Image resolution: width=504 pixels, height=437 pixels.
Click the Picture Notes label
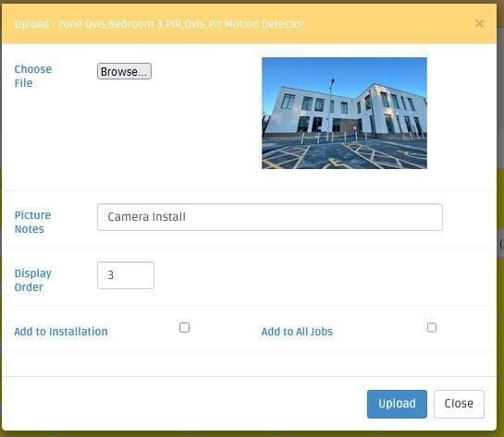(32, 222)
